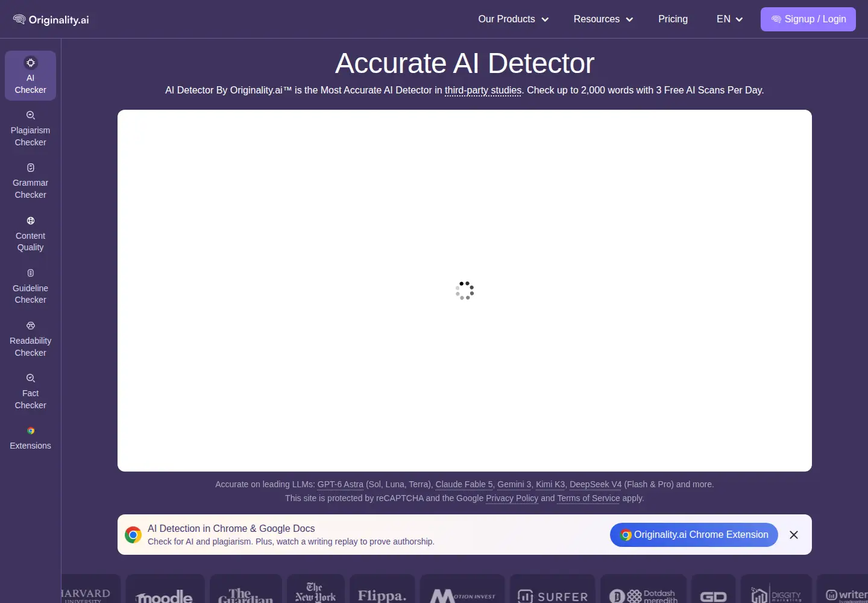Open the Grammar Checker icon

coord(30,168)
